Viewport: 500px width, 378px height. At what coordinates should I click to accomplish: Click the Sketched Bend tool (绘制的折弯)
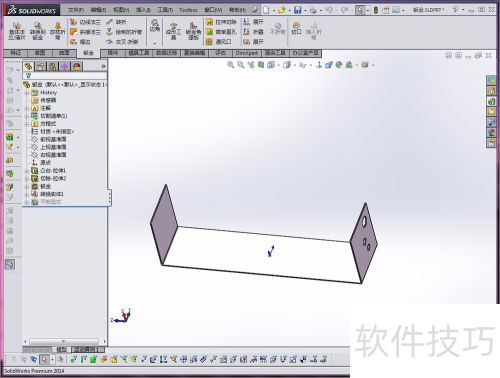point(124,32)
